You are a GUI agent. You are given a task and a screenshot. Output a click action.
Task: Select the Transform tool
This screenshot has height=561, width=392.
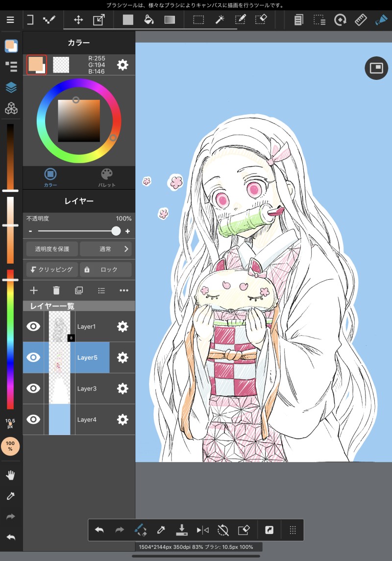coord(99,20)
